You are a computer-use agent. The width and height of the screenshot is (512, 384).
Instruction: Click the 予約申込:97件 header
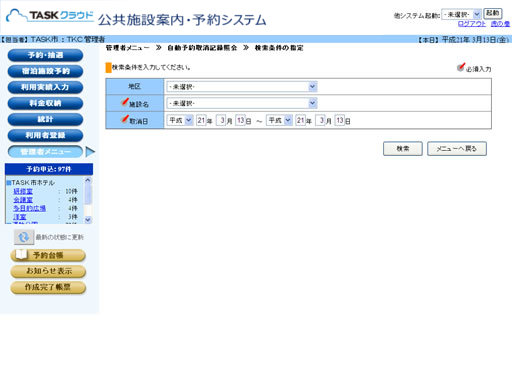[49, 169]
